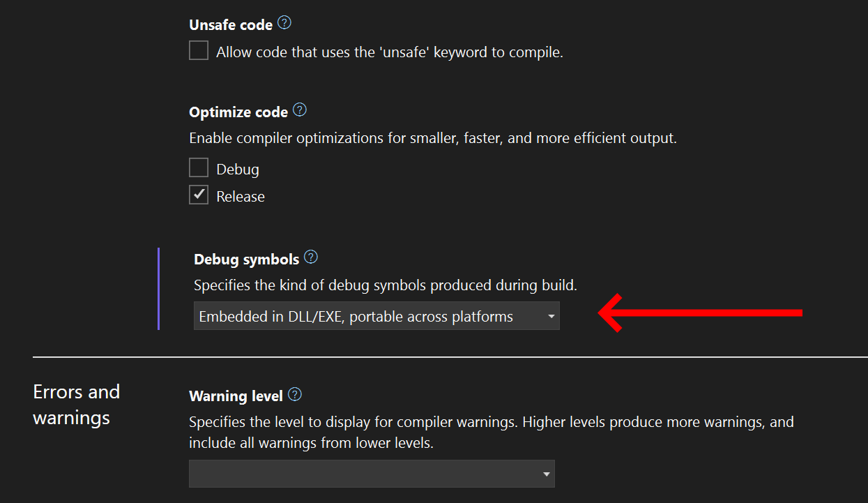Image resolution: width=868 pixels, height=503 pixels.
Task: Open help for the Debug symbols setting
Action: 310,257
